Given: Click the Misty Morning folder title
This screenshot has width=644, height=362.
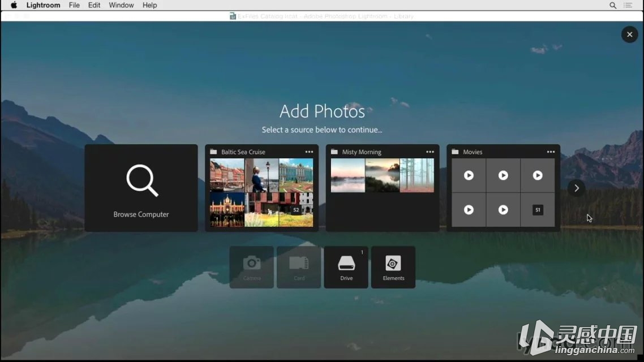Looking at the screenshot, I should click(x=362, y=152).
